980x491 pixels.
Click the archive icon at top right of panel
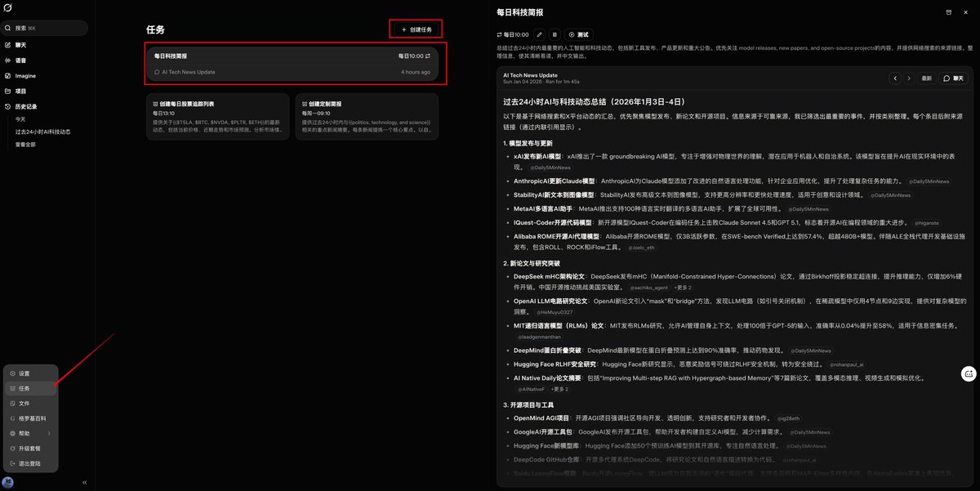948,12
